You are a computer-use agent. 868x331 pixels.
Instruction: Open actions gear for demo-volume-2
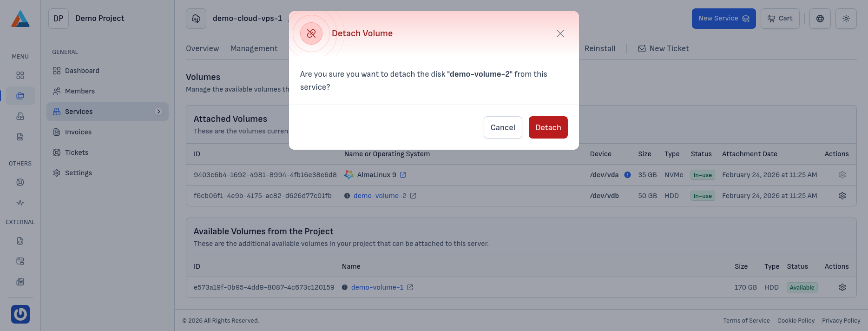tap(842, 196)
